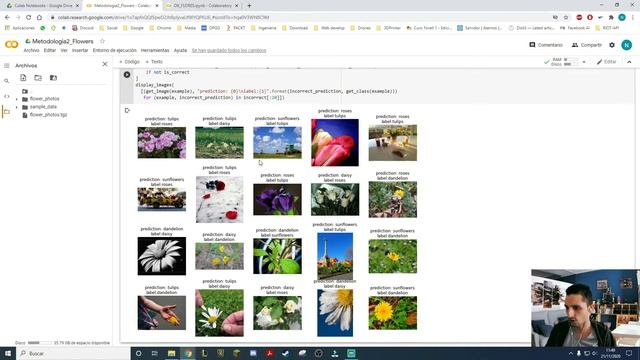Expand the flower_photos folder
This screenshot has width=640, height=360.
(17, 99)
